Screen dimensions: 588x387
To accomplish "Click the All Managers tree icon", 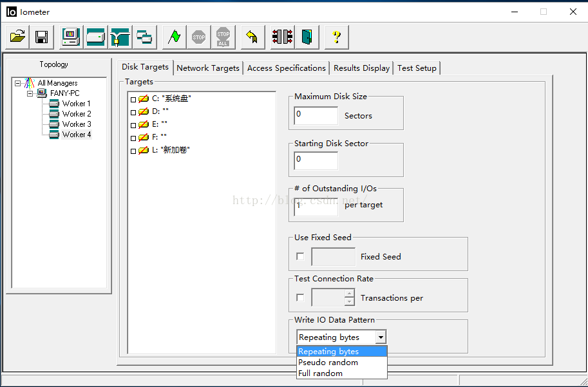I will point(30,83).
